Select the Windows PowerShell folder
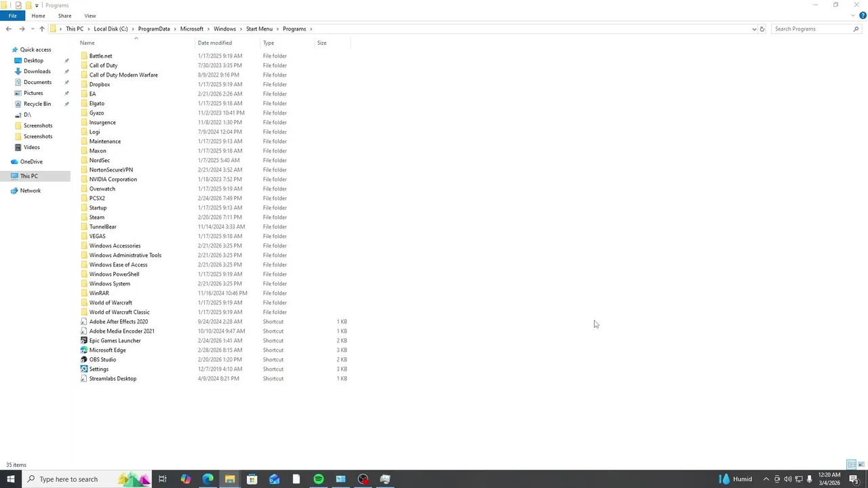The image size is (868, 488). (114, 274)
